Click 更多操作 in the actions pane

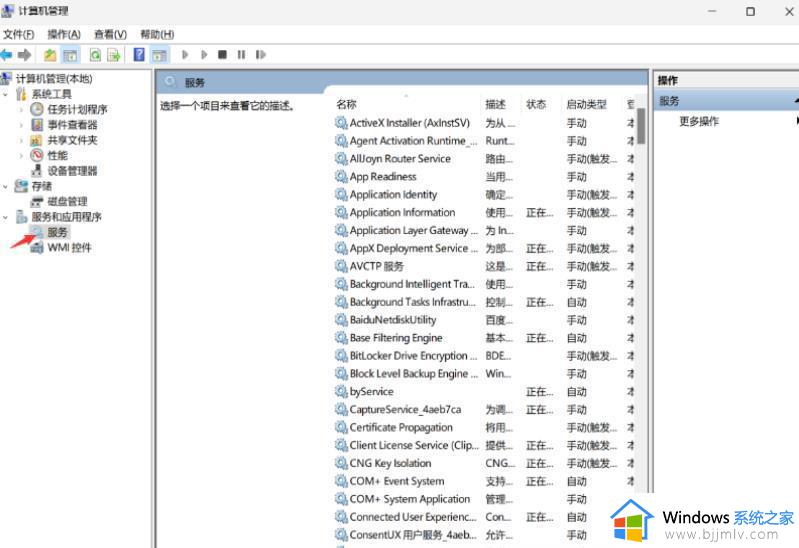[x=699, y=121]
